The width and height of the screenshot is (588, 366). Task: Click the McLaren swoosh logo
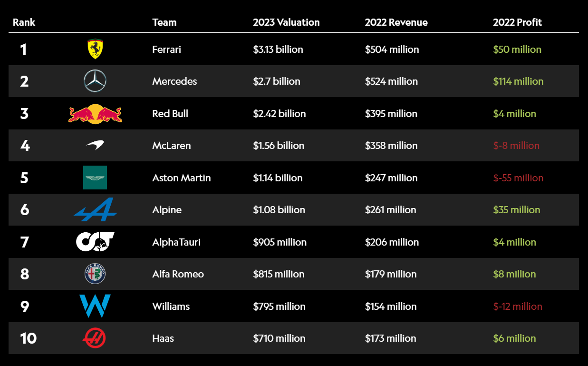click(95, 146)
